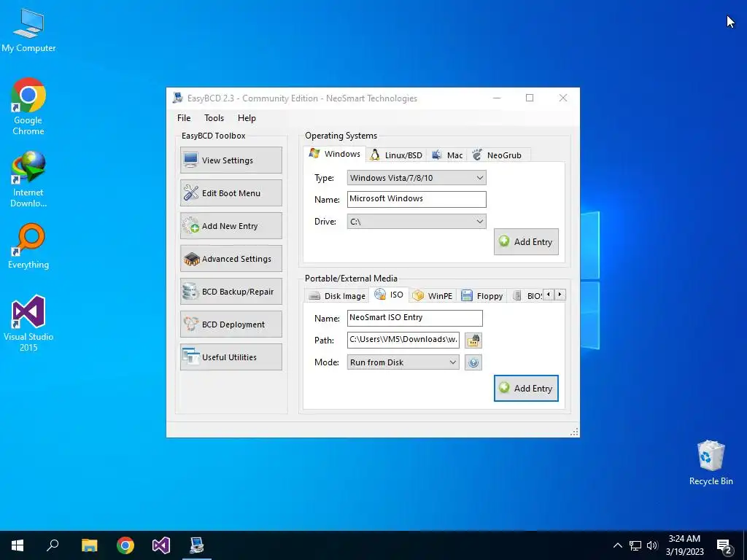Open the Tools menu
Image resolution: width=747 pixels, height=560 pixels.
(214, 118)
